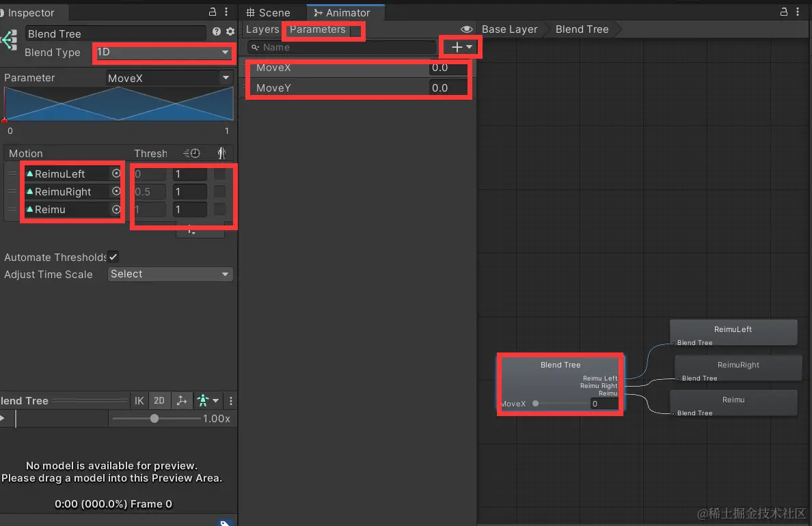Toggle mirror checkbox for ReimuRight
This screenshot has height=526, width=812.
coord(219,191)
